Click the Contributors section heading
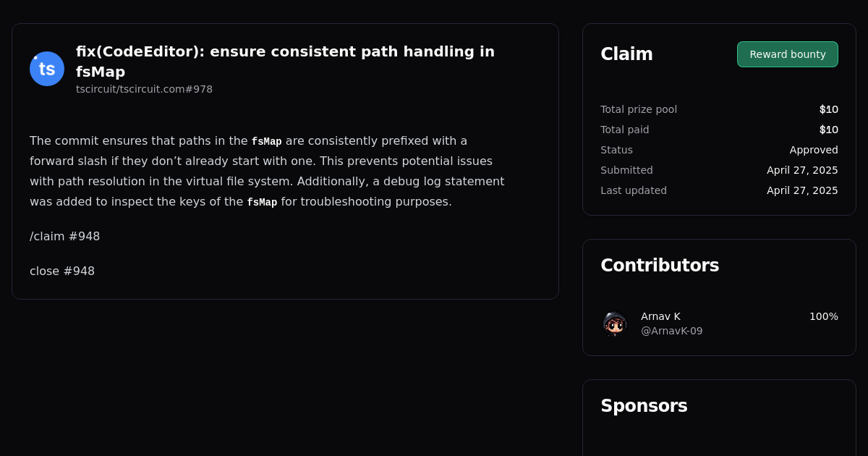868x456 pixels. click(660, 265)
